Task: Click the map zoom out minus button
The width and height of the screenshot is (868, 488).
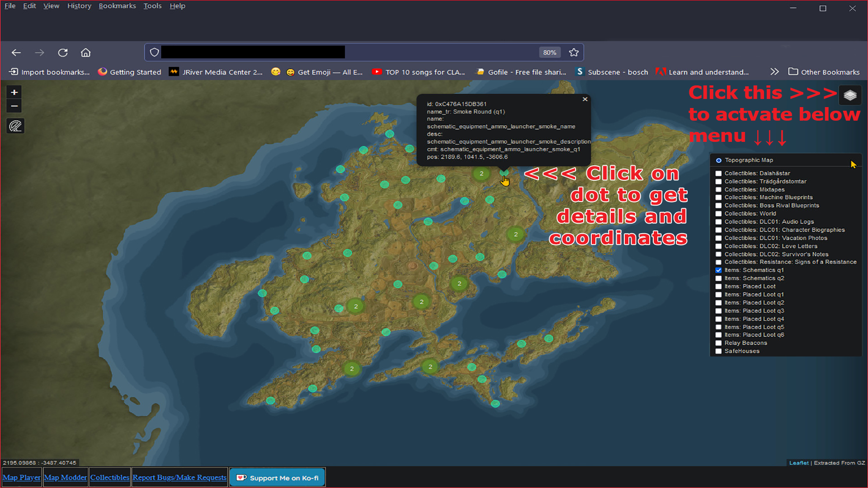Action: point(14,107)
